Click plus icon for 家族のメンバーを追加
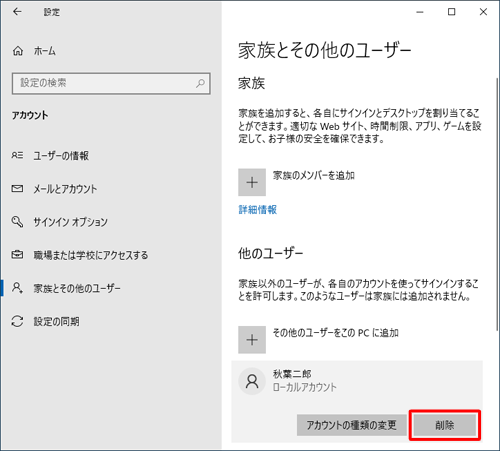 coord(252,182)
